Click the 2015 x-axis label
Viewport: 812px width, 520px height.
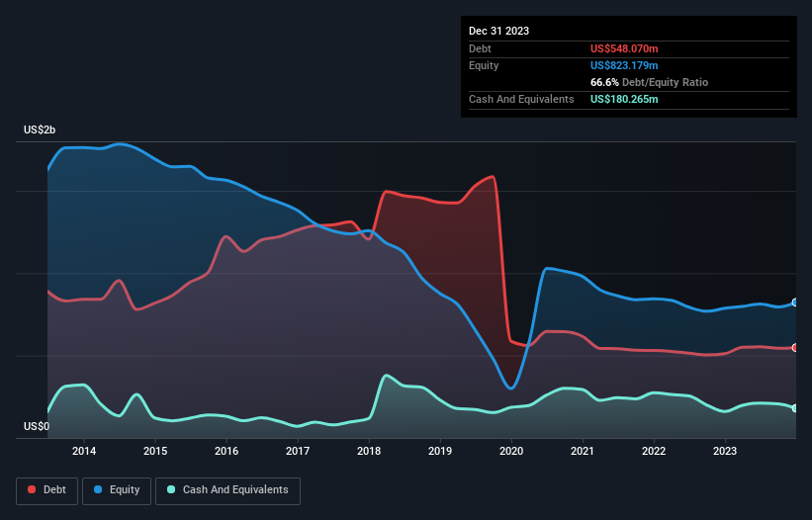point(155,451)
